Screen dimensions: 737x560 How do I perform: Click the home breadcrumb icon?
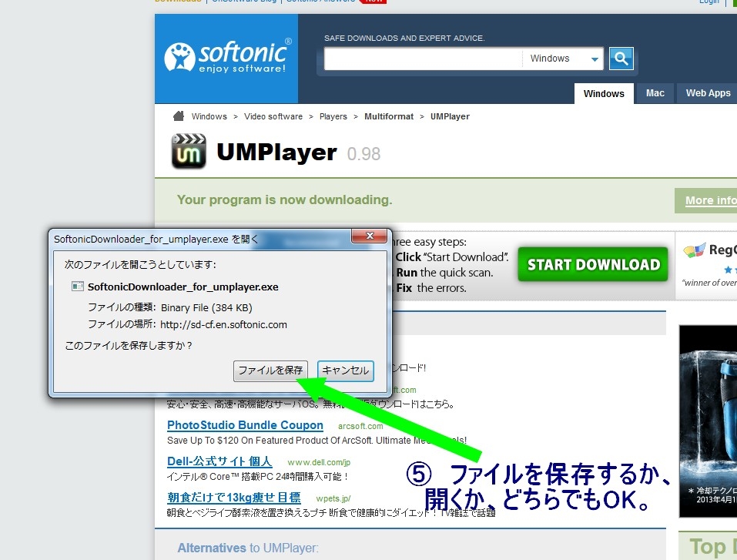click(x=179, y=116)
